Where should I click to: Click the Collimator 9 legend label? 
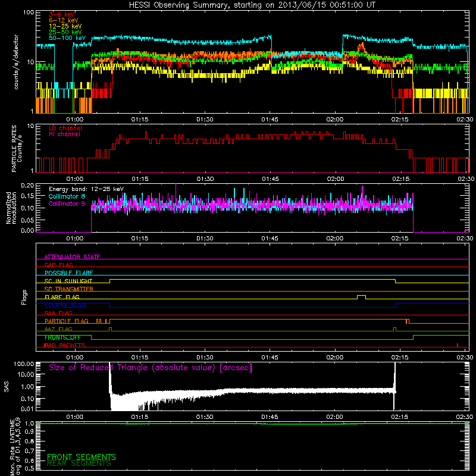point(67,203)
